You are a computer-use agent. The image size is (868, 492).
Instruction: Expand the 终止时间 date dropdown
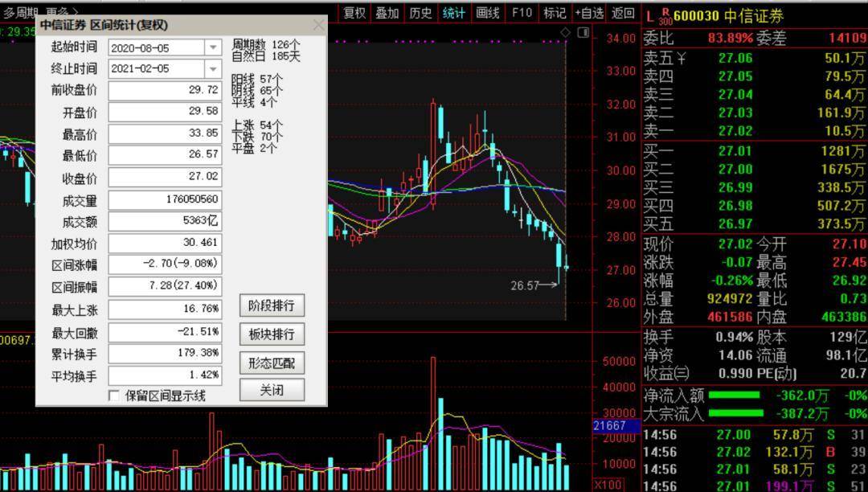213,68
